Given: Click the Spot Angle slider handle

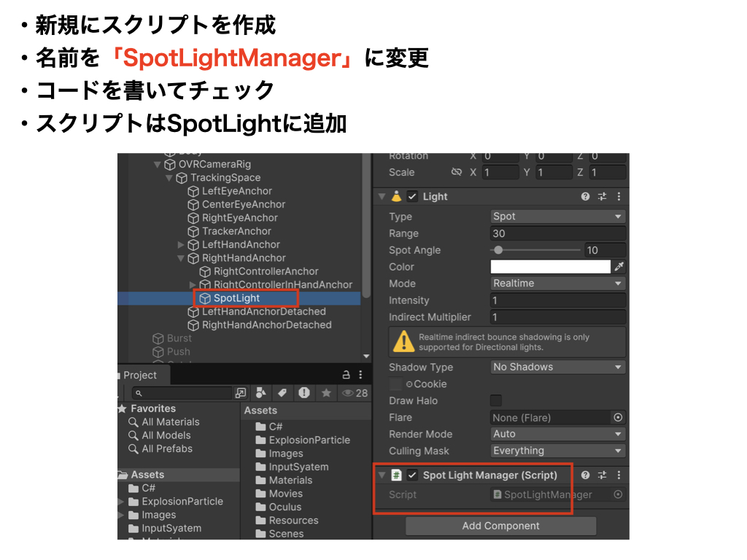Looking at the screenshot, I should (498, 250).
